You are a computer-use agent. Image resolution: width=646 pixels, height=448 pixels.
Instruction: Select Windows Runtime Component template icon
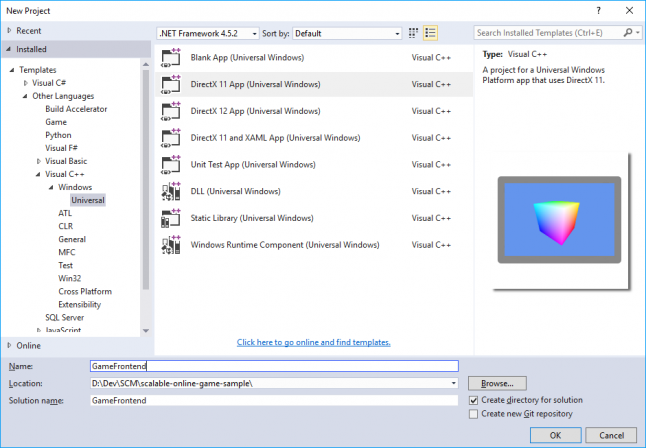click(x=170, y=244)
